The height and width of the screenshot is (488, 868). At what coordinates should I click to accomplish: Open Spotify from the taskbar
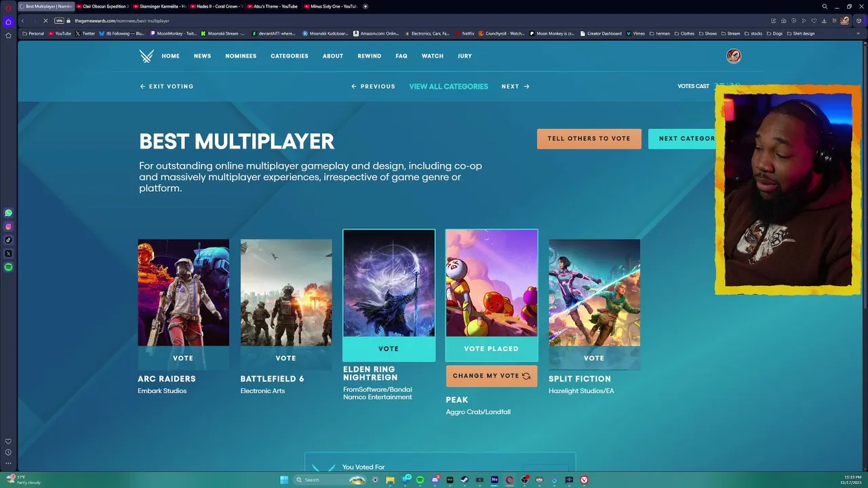tap(420, 480)
